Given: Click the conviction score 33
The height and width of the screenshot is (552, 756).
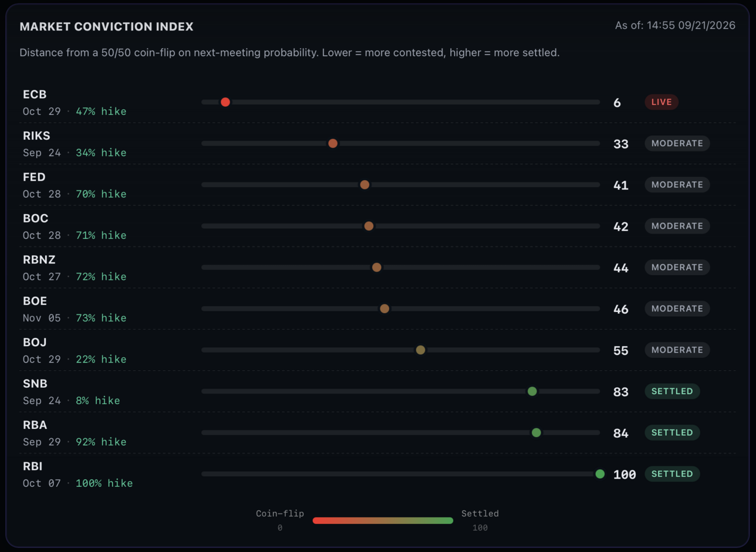Looking at the screenshot, I should point(621,144).
